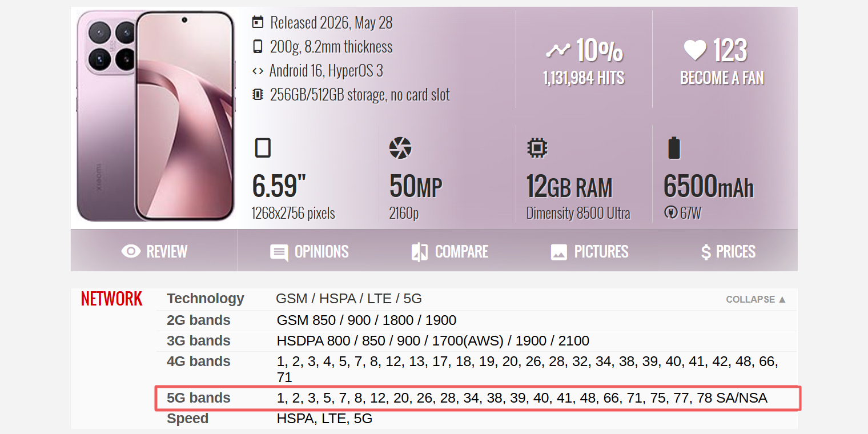Open the OPINIONS tab

tap(309, 252)
